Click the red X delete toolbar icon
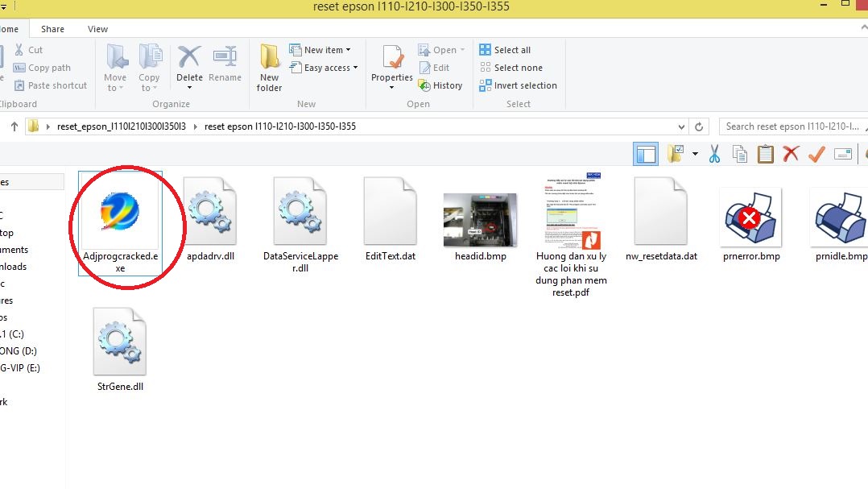 click(x=791, y=153)
